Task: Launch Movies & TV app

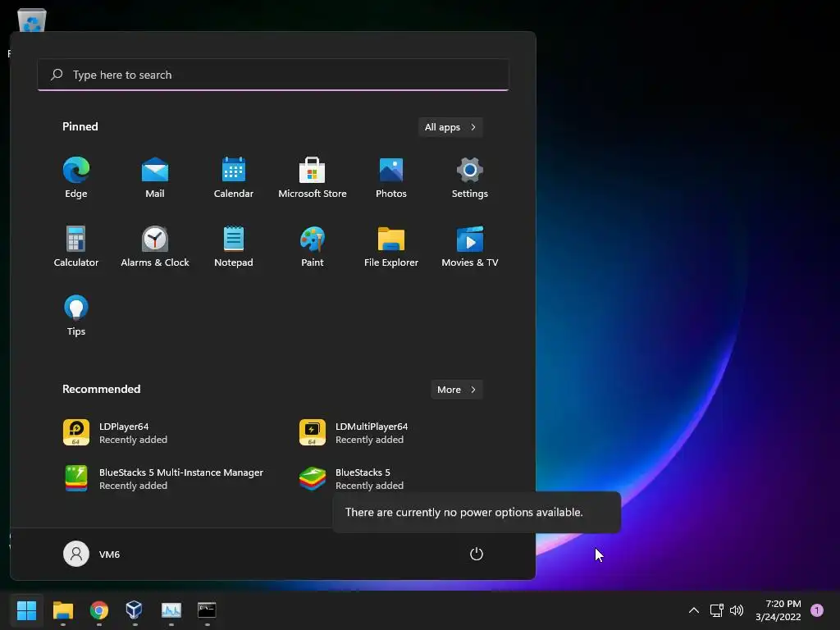Action: click(x=470, y=246)
